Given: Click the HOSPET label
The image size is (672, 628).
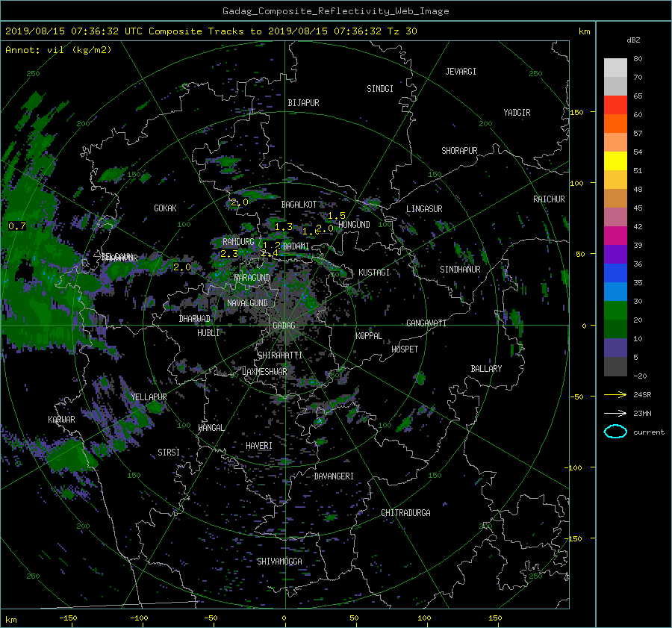Looking at the screenshot, I should pyautogui.click(x=405, y=349).
